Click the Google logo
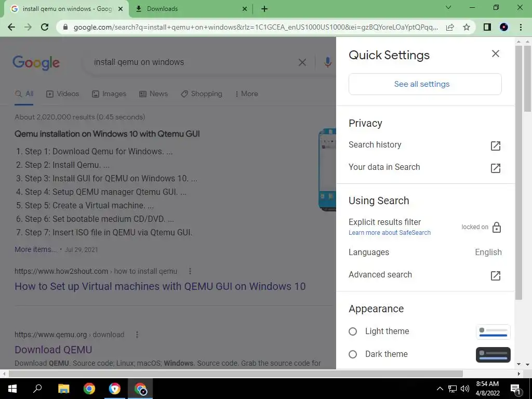 [x=36, y=63]
